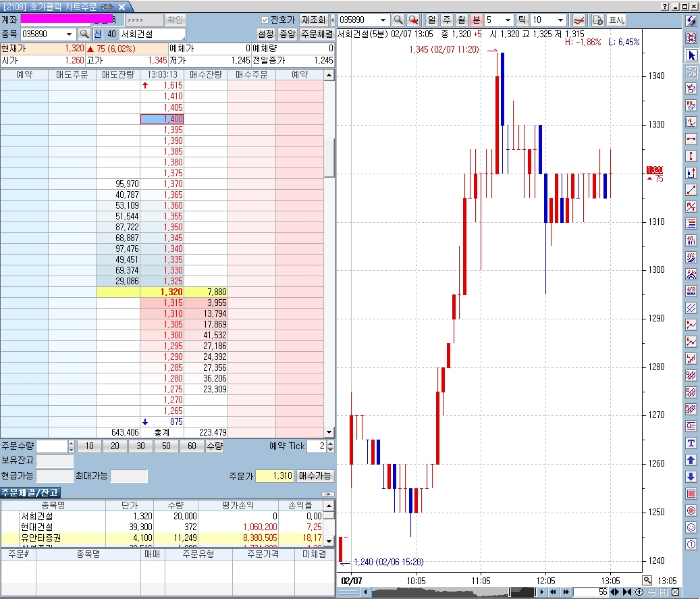Viewport: 700px width, 599px height.
Task: Click the stock search magnifier in order panel
Action: pyautogui.click(x=84, y=34)
